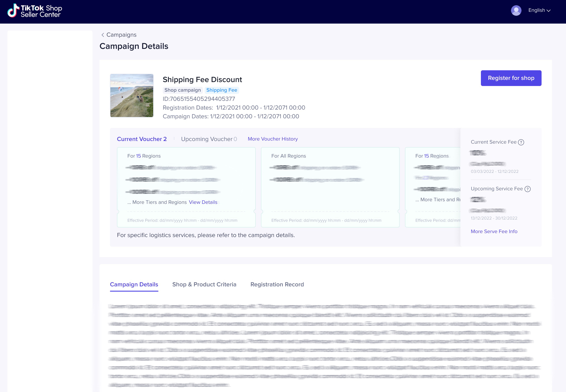Open the user profile avatar
Viewport: 566px width, 392px height.
coord(516,10)
